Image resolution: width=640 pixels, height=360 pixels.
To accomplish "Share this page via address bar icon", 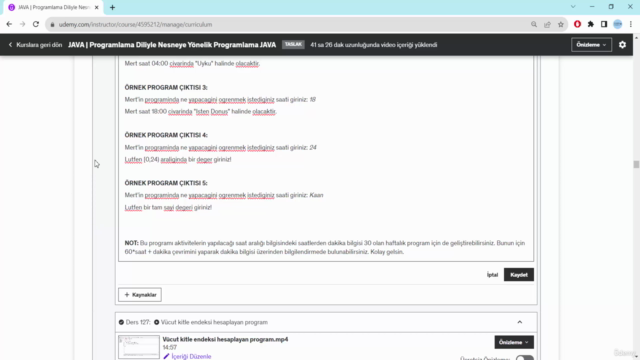I will click(547, 24).
